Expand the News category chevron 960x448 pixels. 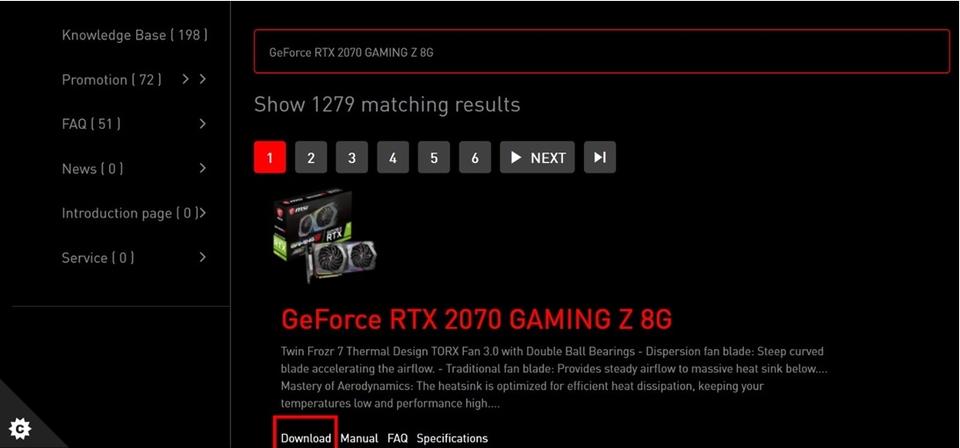click(203, 168)
